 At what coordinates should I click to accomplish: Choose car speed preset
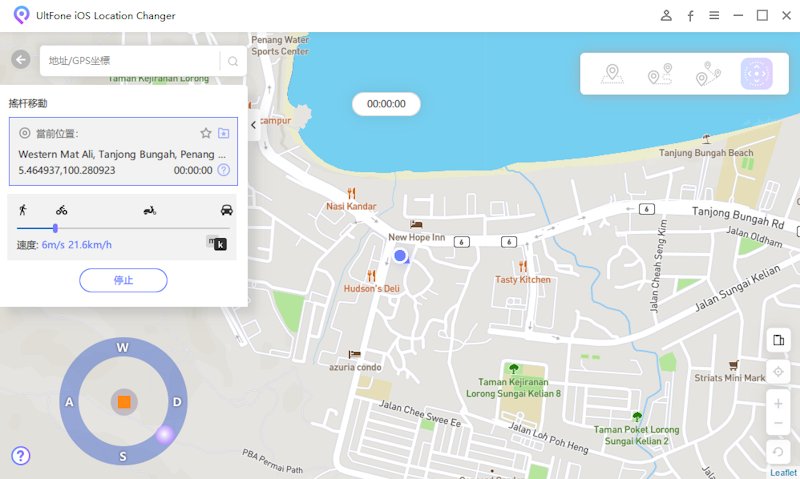click(227, 210)
